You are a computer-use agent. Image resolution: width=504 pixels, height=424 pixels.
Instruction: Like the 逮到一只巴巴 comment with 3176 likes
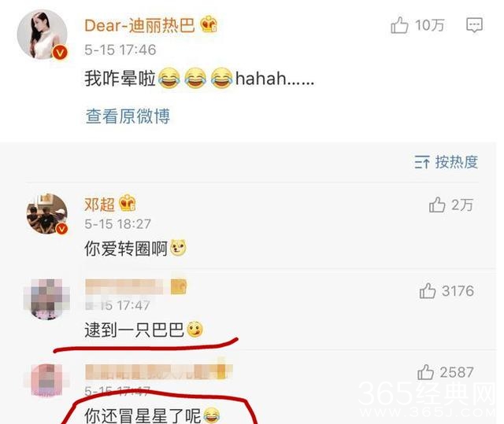coord(428,291)
